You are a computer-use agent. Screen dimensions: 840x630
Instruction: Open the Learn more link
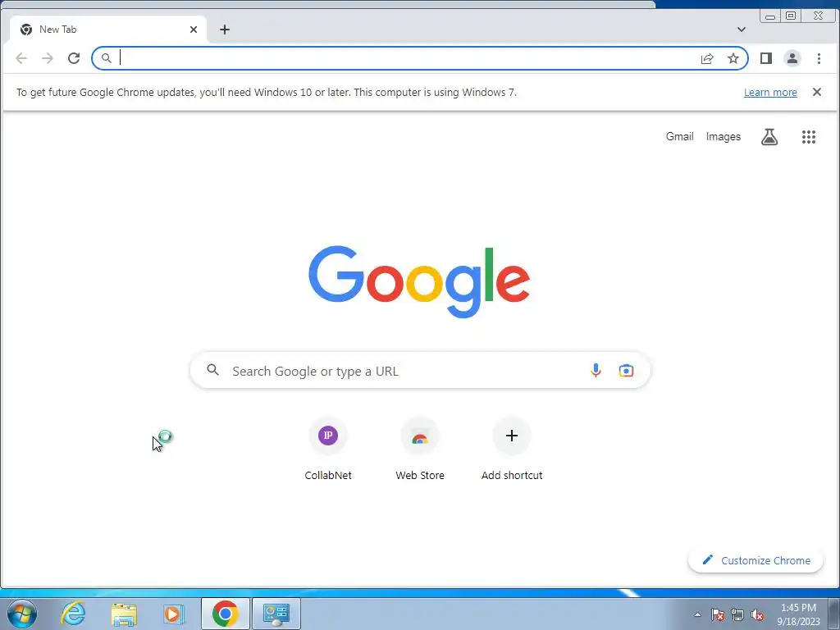(x=770, y=92)
